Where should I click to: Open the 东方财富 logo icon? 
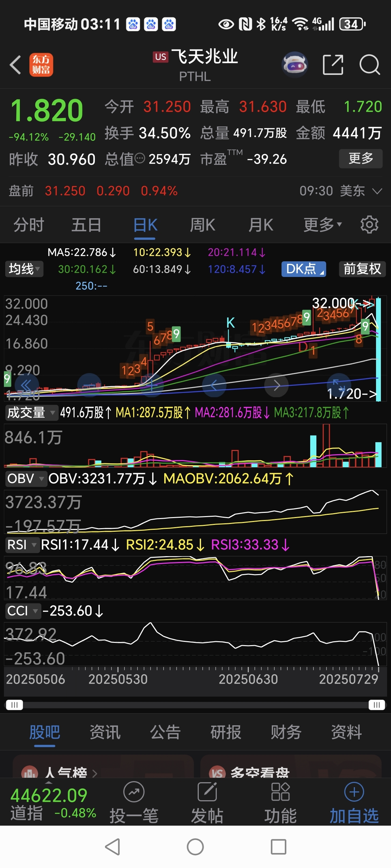tap(41, 65)
